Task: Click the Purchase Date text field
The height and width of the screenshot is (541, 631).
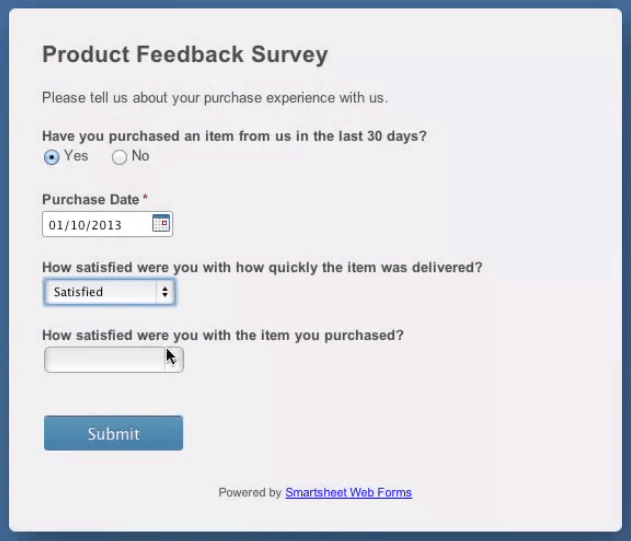Action: 97,225
